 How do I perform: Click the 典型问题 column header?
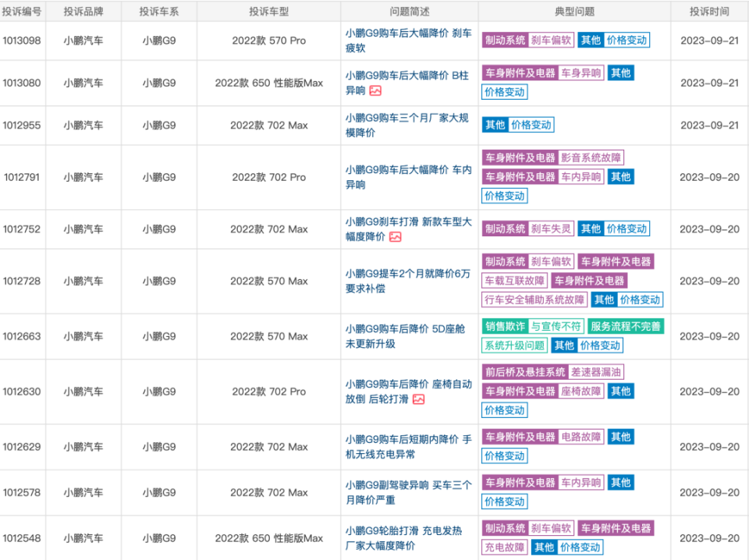575,12
